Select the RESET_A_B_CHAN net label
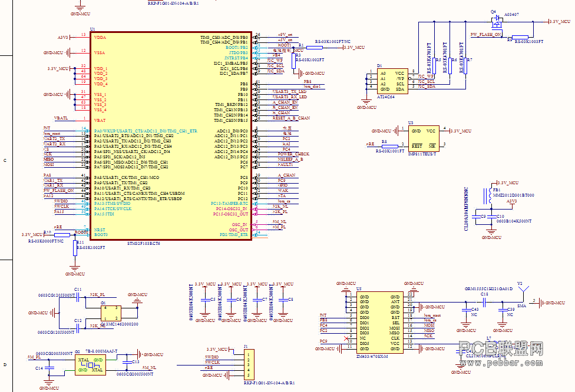This screenshot has height=392, width=575. [x=291, y=118]
